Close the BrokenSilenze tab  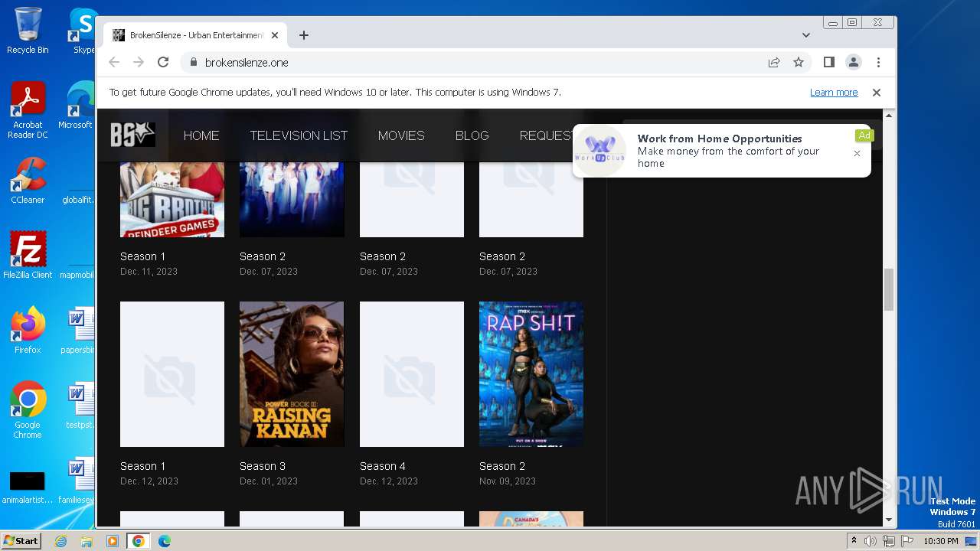[x=275, y=35]
